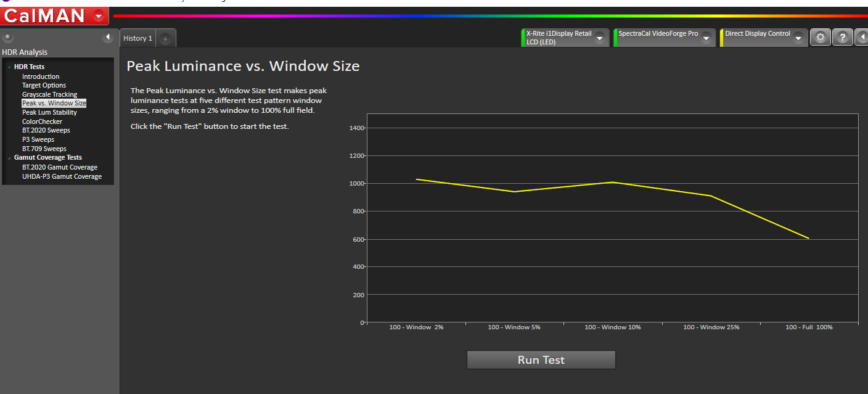868x394 pixels.
Task: Click the Run Test button
Action: coord(541,359)
